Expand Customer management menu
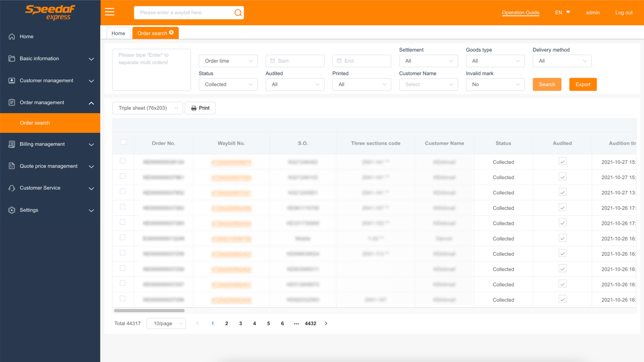 [91, 81]
